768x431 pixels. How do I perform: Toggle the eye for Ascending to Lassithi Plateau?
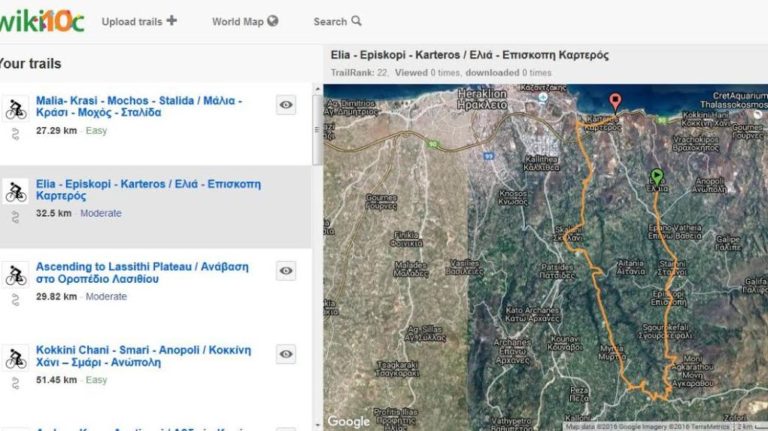coord(286,271)
